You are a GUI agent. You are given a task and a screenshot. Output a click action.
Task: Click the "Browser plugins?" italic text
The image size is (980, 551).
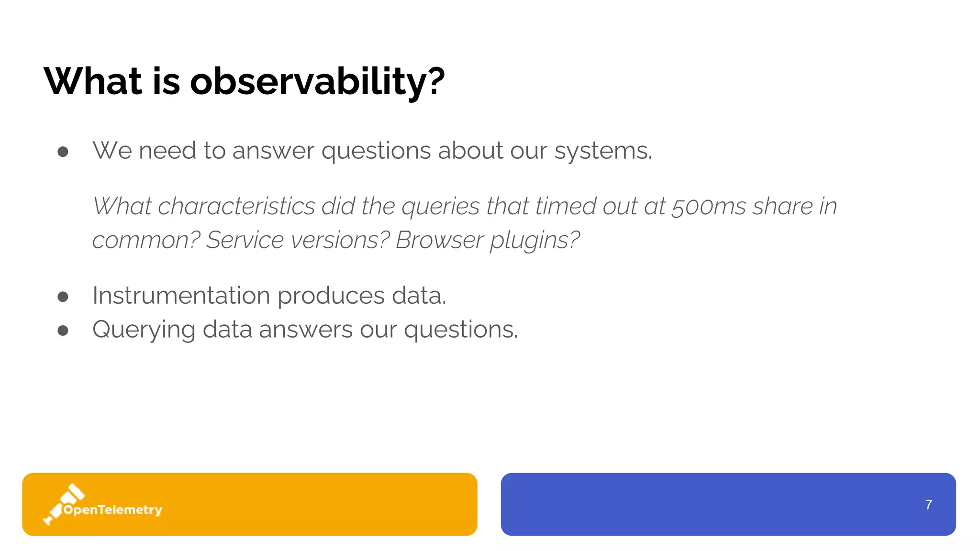(487, 240)
